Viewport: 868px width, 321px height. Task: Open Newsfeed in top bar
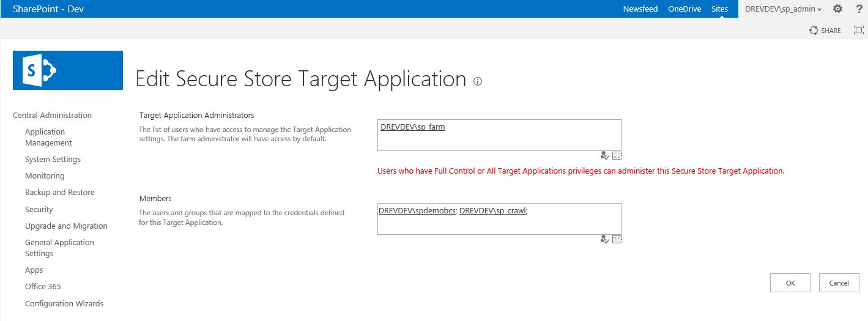click(x=640, y=9)
